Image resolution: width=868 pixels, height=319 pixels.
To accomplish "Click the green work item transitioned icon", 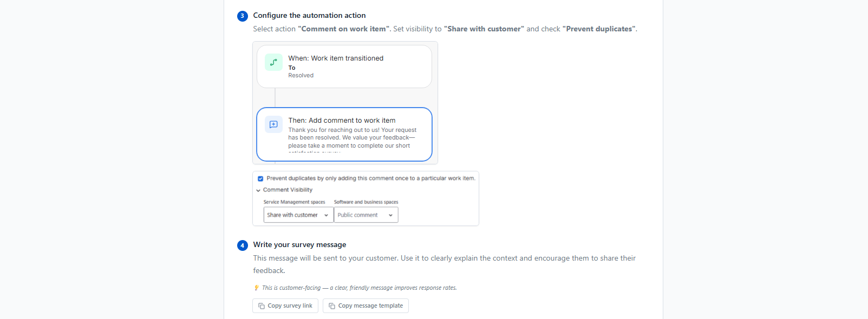I will click(x=273, y=62).
